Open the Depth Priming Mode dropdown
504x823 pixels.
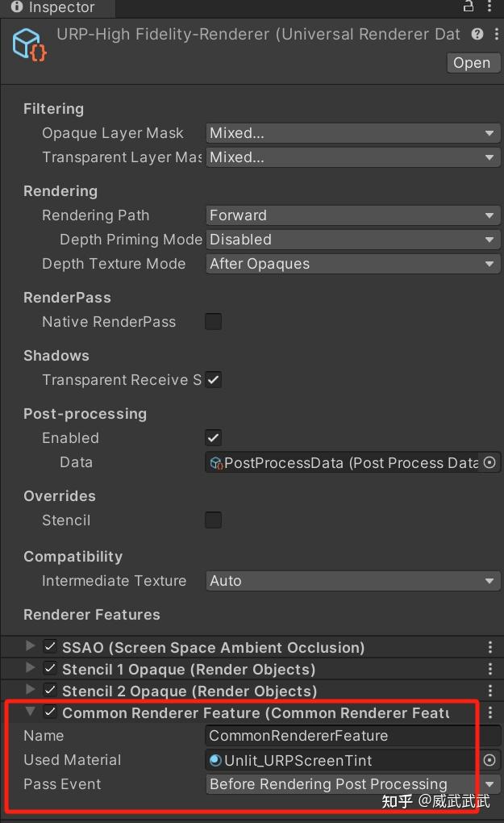pos(352,240)
